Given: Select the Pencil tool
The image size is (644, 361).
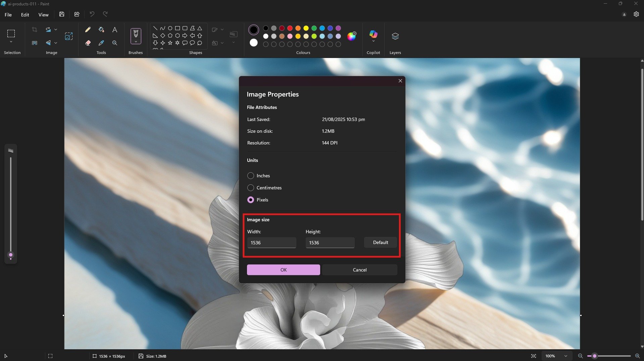Looking at the screenshot, I should click(x=88, y=30).
